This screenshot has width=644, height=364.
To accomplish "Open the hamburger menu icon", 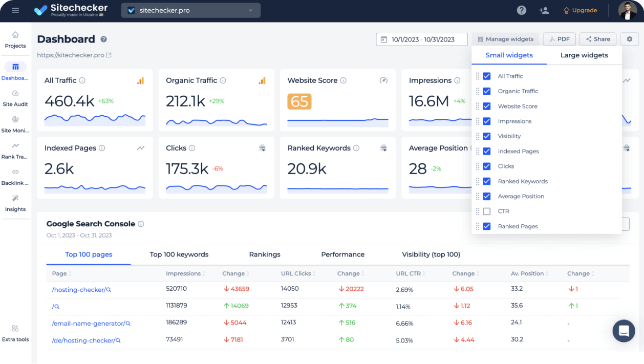I will (15, 10).
